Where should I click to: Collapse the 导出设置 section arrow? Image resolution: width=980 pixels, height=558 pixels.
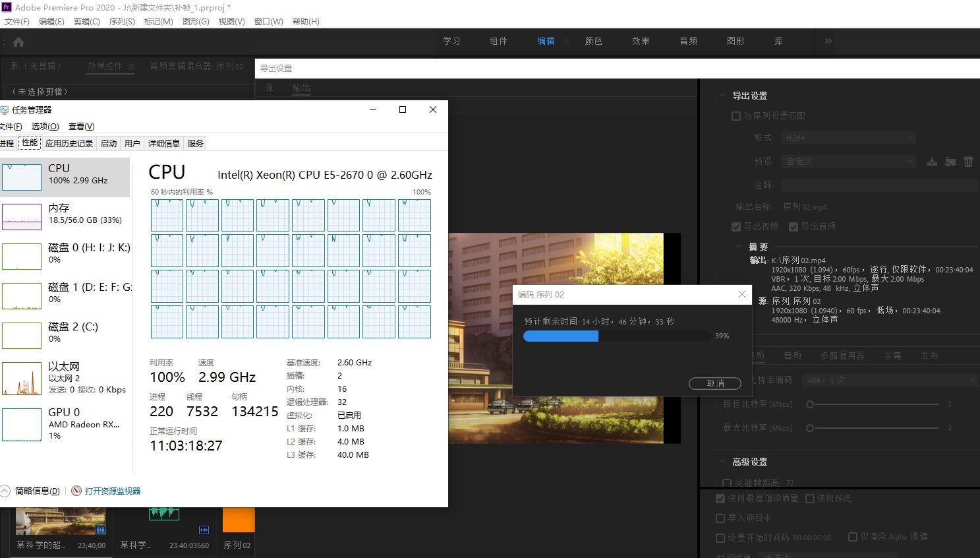tap(723, 96)
